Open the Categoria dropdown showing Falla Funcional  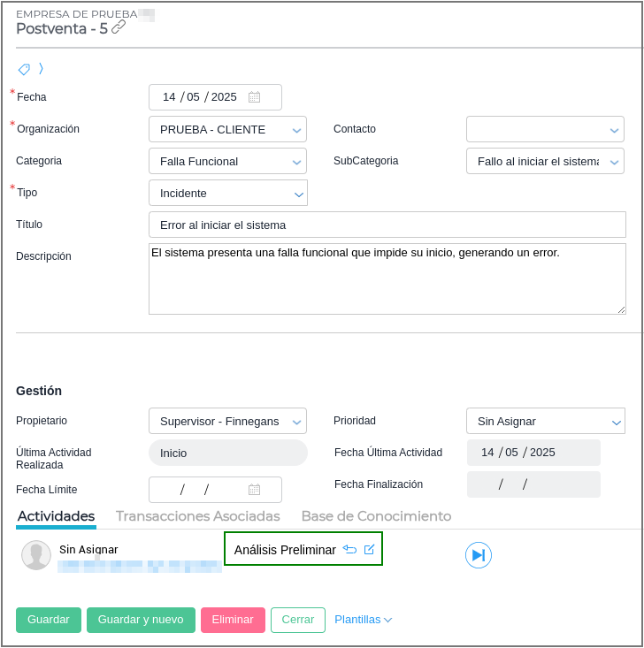[x=227, y=161]
